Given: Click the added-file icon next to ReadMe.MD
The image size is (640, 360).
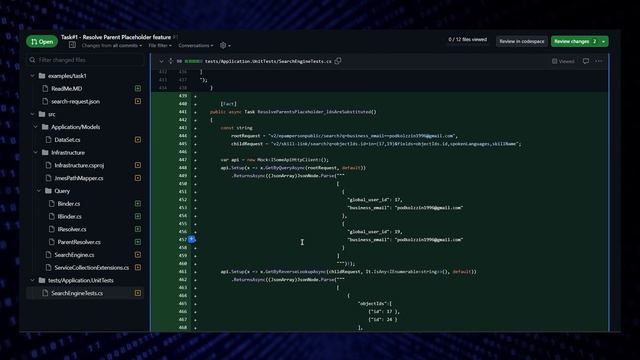Looking at the screenshot, I should tap(138, 89).
